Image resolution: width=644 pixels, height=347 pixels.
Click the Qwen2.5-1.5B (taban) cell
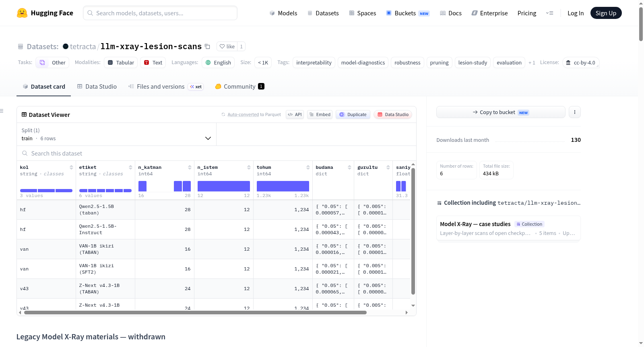coord(105,210)
